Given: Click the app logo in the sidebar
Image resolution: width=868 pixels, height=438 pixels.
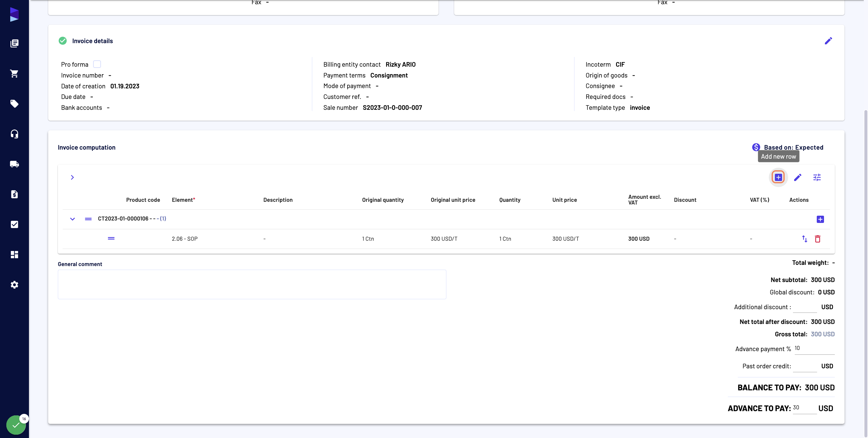Looking at the screenshot, I should pyautogui.click(x=14, y=14).
